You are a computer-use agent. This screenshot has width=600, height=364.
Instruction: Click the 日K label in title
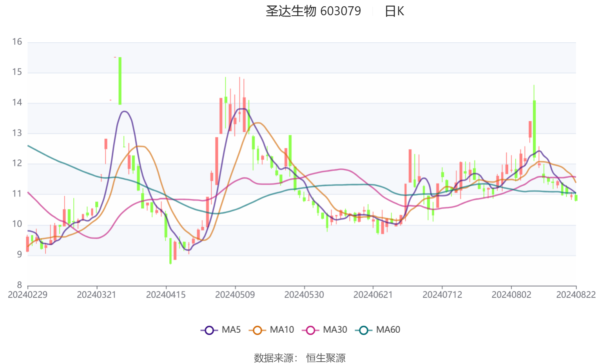coord(394,11)
